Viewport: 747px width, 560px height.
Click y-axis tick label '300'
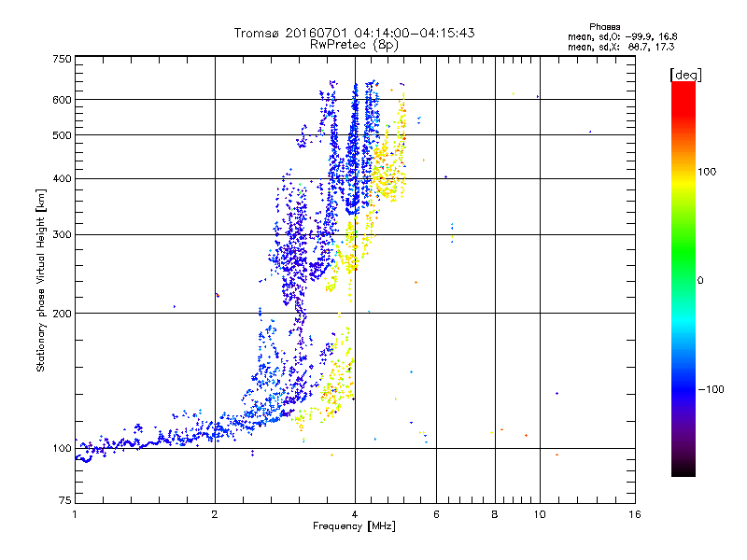[62, 235]
